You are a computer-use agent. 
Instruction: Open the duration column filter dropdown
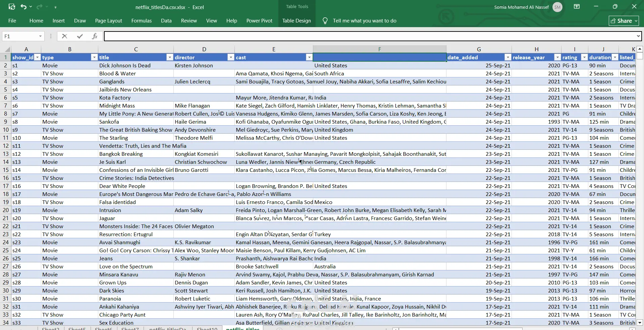[615, 58]
